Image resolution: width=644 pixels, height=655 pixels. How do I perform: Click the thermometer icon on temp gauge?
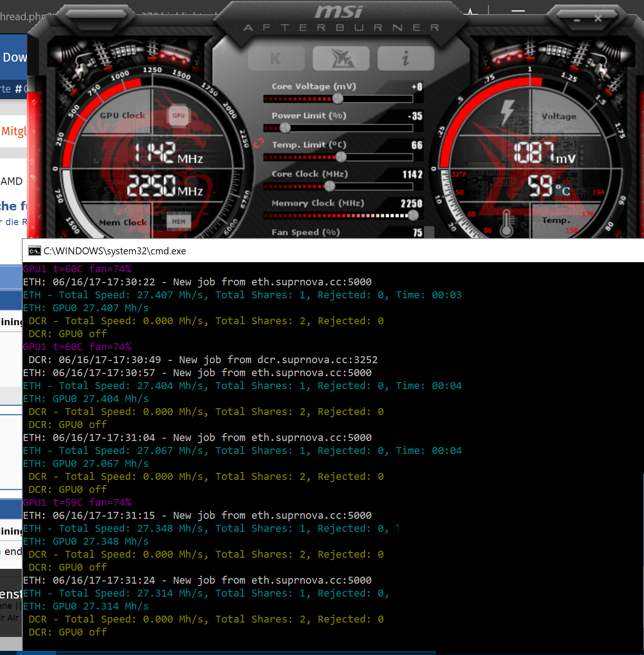pos(506,223)
